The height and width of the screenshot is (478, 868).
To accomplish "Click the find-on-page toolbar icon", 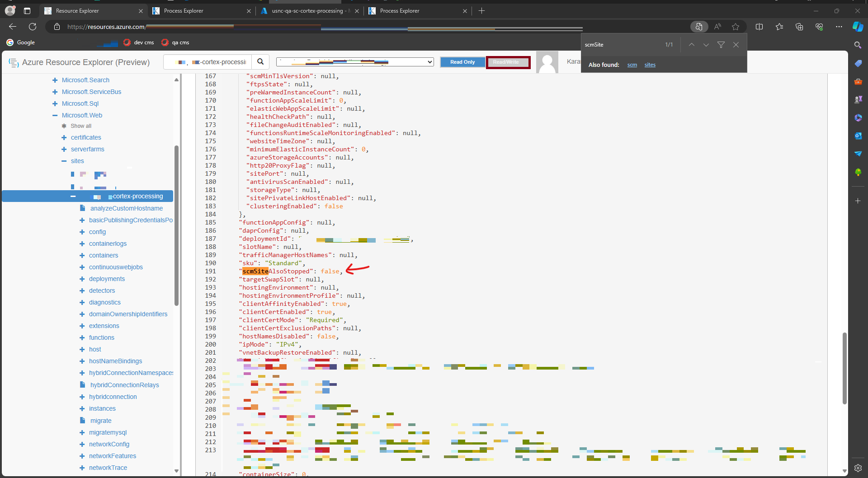I will [699, 27].
